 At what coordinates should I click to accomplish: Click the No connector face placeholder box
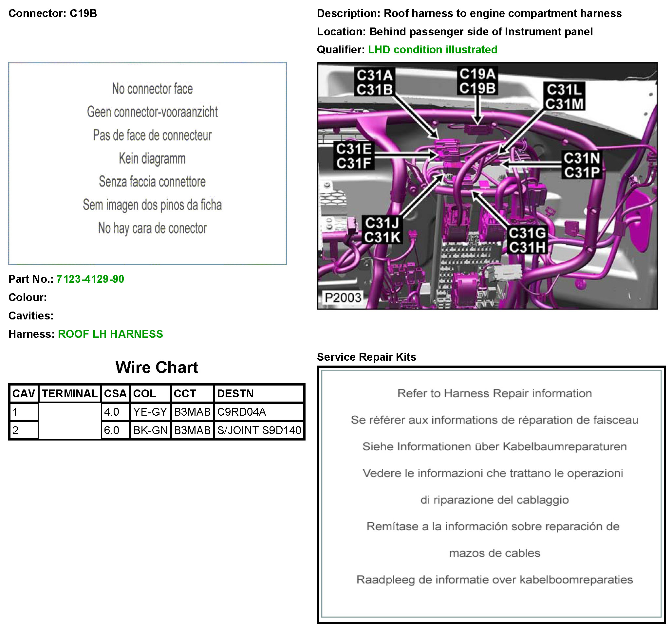click(147, 163)
